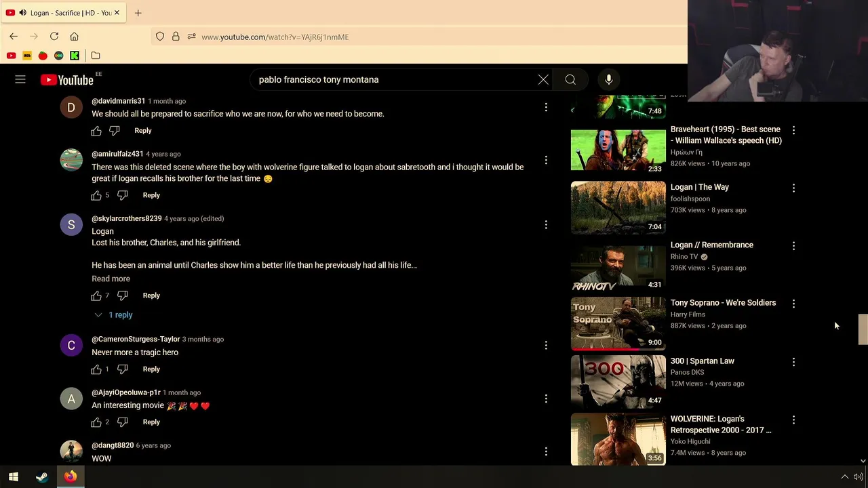This screenshot has width=868, height=488.
Task: Close the Logan - Sacrifice tab
Action: [x=117, y=13]
